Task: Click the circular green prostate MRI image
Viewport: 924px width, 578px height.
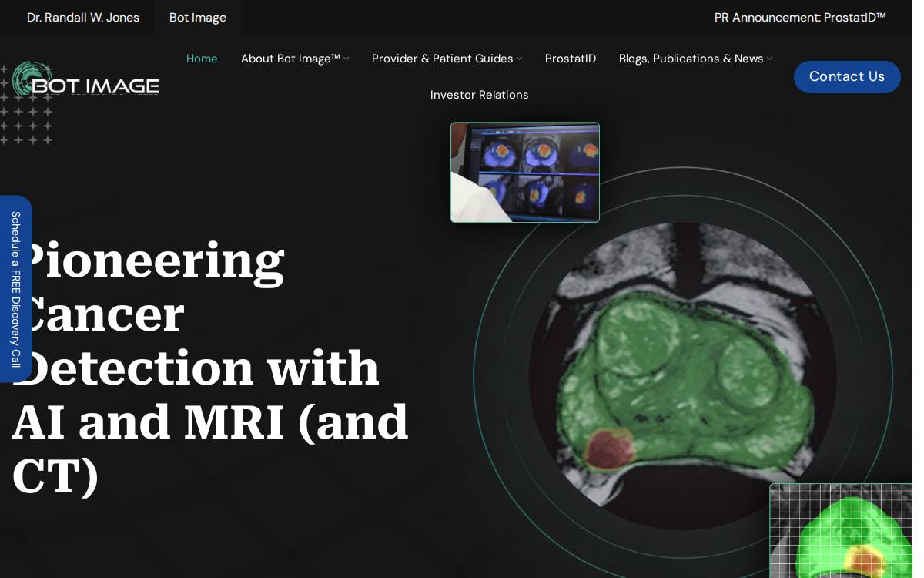Action: [x=683, y=376]
